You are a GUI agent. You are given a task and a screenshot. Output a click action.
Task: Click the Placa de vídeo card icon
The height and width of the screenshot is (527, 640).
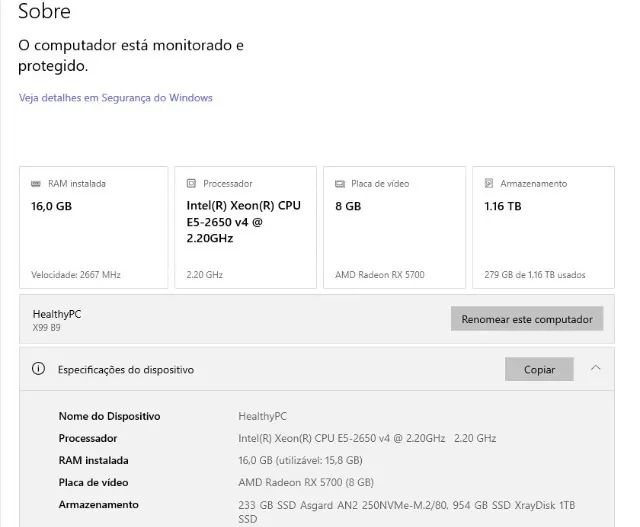point(340,184)
